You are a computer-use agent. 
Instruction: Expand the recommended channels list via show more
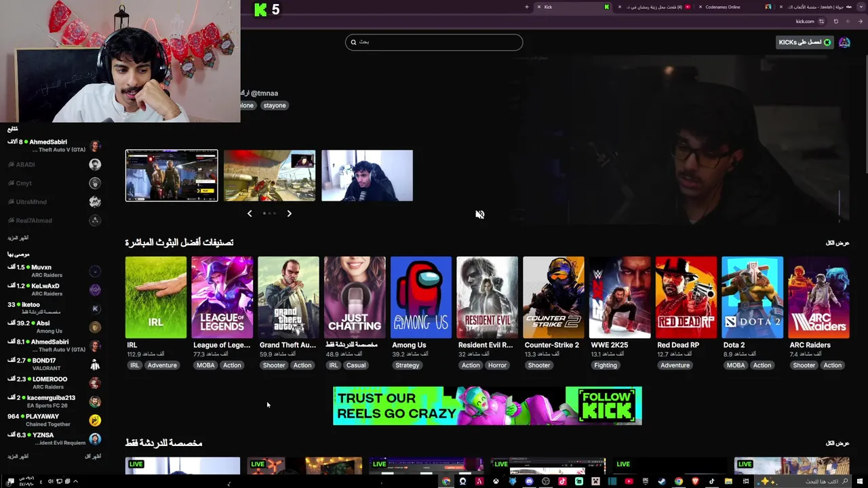click(x=18, y=456)
